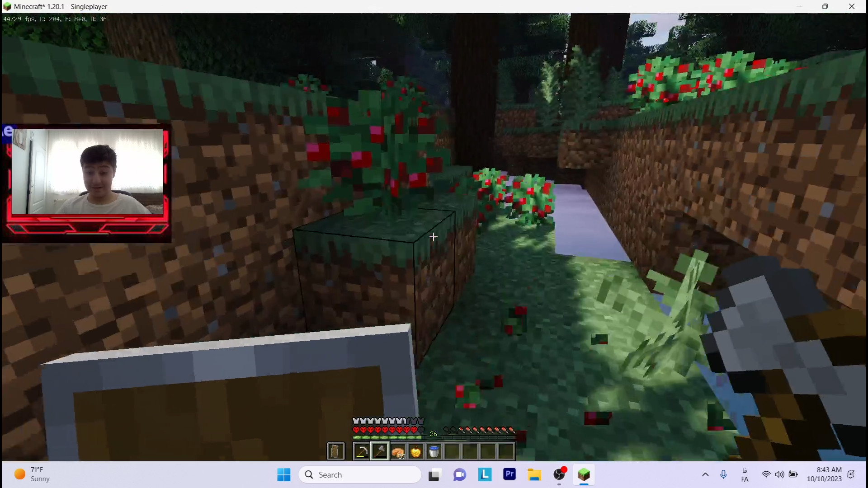Open the Chat video app icon
Image resolution: width=868 pixels, height=488 pixels.
click(460, 474)
